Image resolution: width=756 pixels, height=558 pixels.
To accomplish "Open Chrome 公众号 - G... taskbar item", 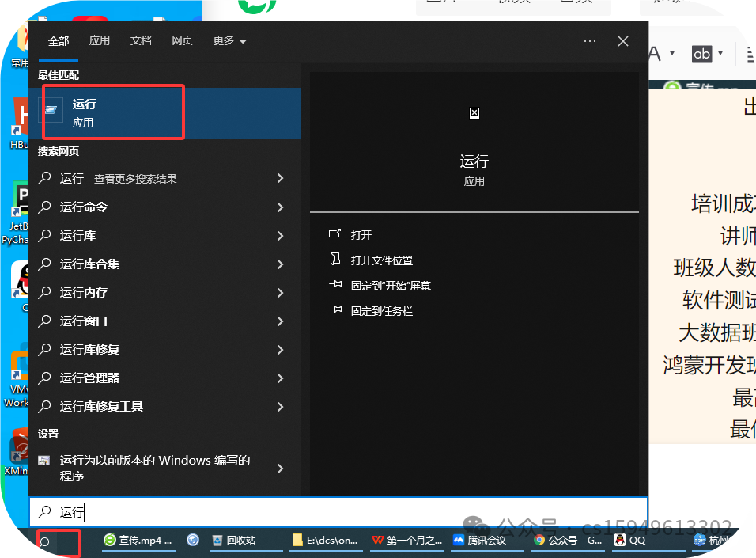I will tap(568, 541).
